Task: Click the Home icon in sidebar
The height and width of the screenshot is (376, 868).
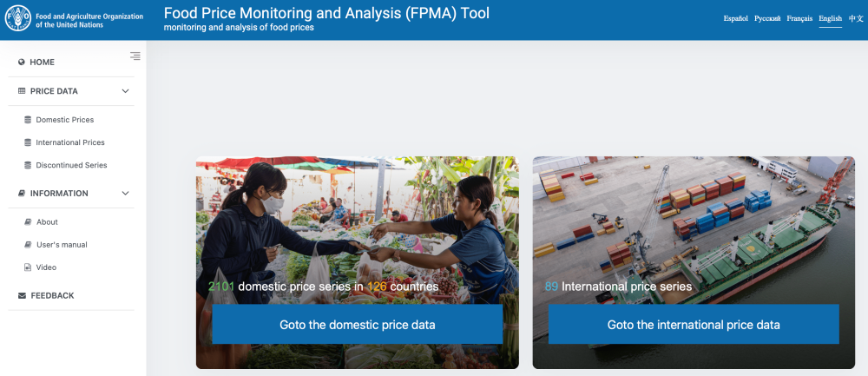Action: pyautogui.click(x=22, y=63)
